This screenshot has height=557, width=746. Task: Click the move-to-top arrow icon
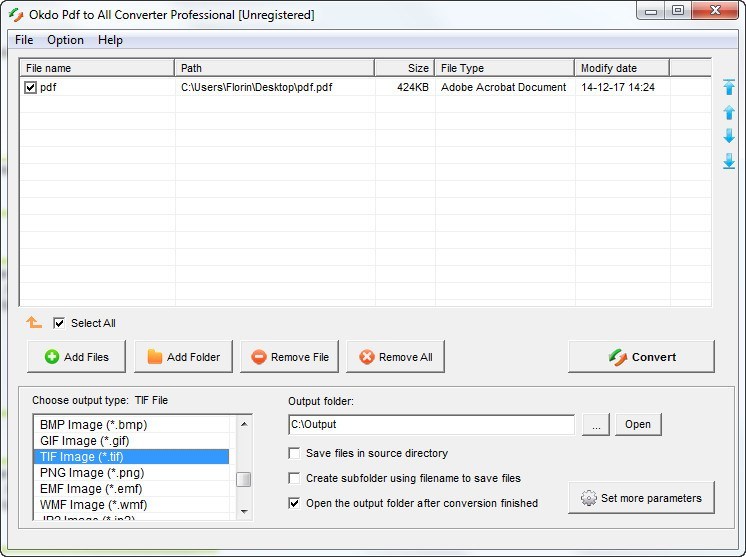coord(729,87)
